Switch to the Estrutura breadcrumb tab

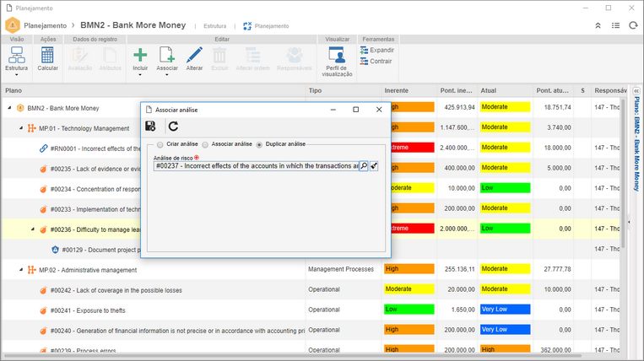tap(214, 26)
